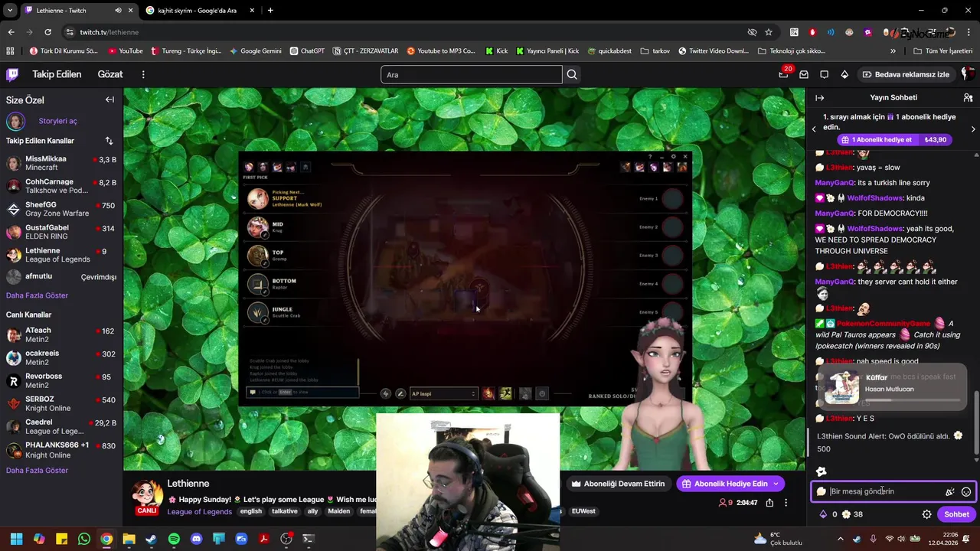
Task: Share the stream with the share icon
Action: coord(769,503)
